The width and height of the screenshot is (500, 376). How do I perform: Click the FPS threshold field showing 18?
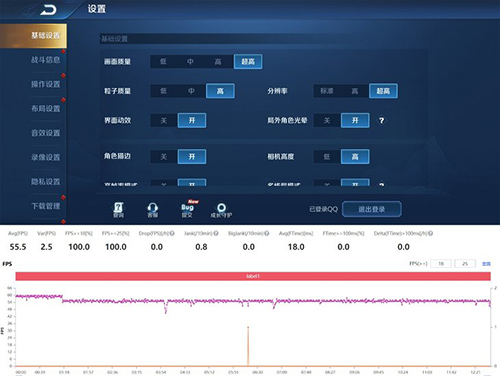[441, 264]
